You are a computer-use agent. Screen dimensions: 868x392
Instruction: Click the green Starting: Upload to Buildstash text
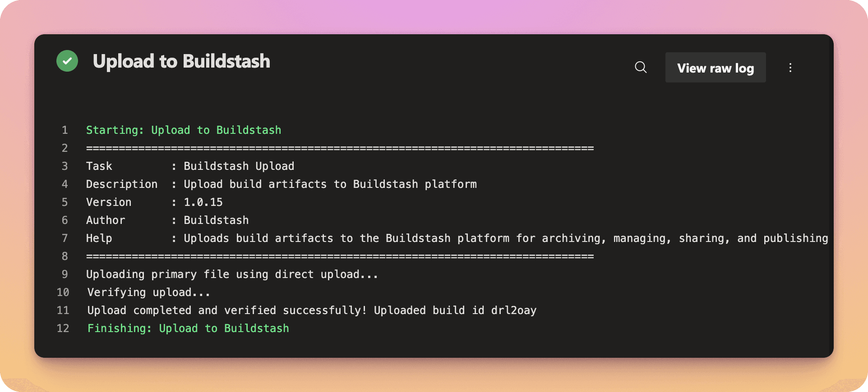pyautogui.click(x=183, y=130)
